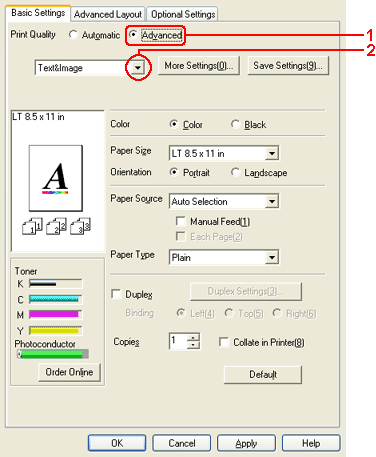Click the green Photoconductor life bar
This screenshot has width=376, height=457.
52,354
